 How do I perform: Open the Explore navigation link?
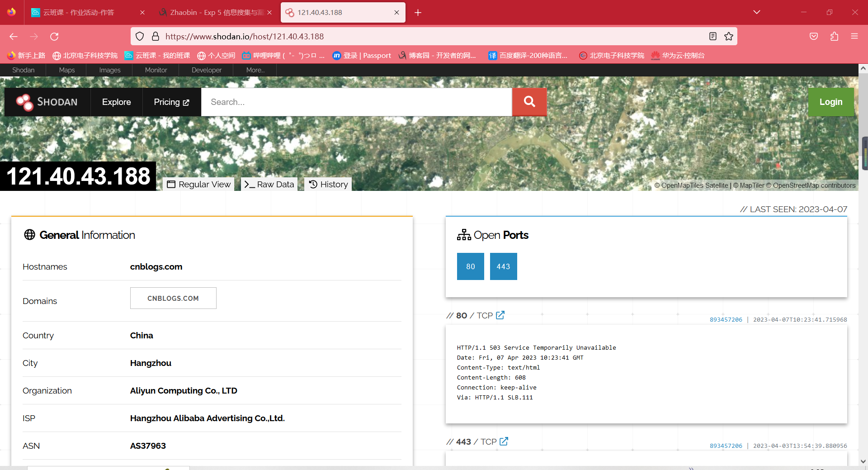(x=117, y=102)
